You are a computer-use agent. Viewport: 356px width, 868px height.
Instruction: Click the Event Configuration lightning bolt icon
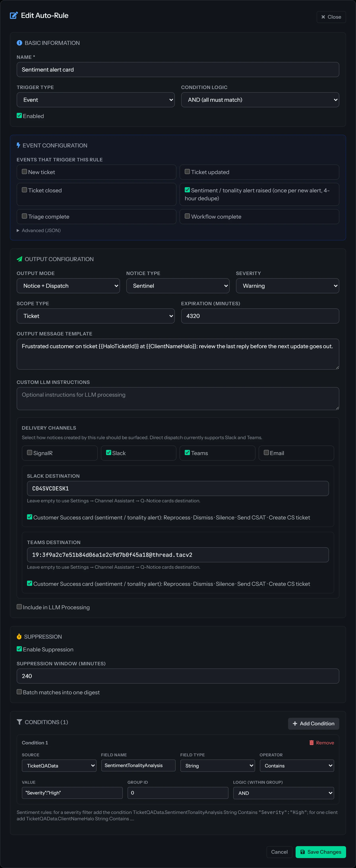(18, 145)
